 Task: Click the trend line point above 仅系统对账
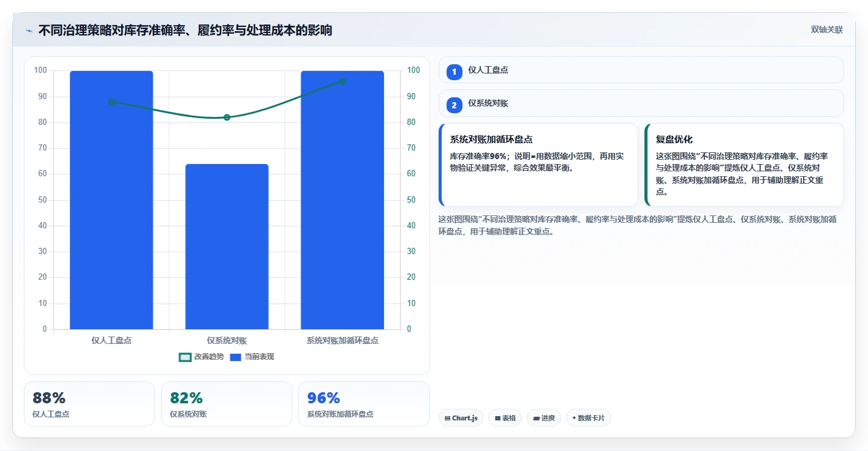(227, 117)
